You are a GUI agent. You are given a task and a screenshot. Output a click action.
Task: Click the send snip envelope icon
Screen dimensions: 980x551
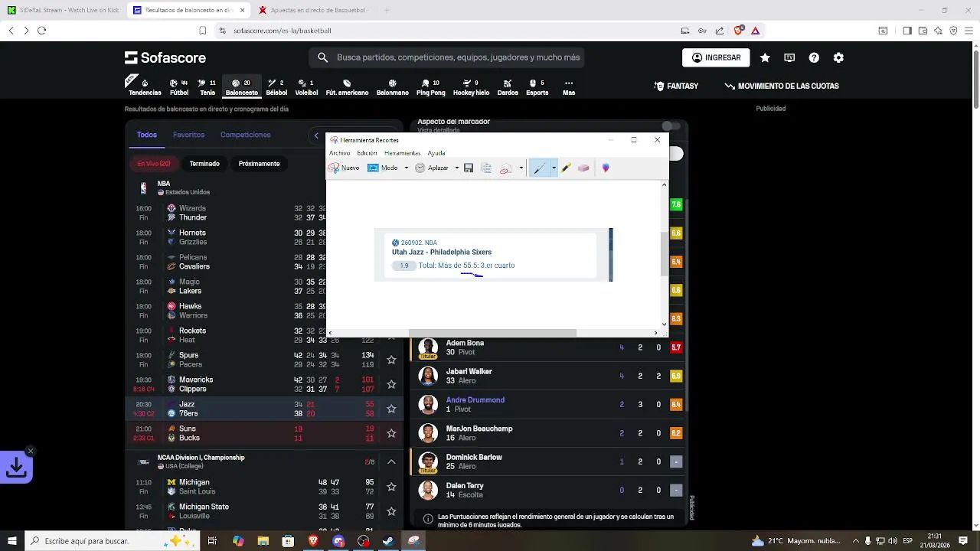(x=505, y=168)
